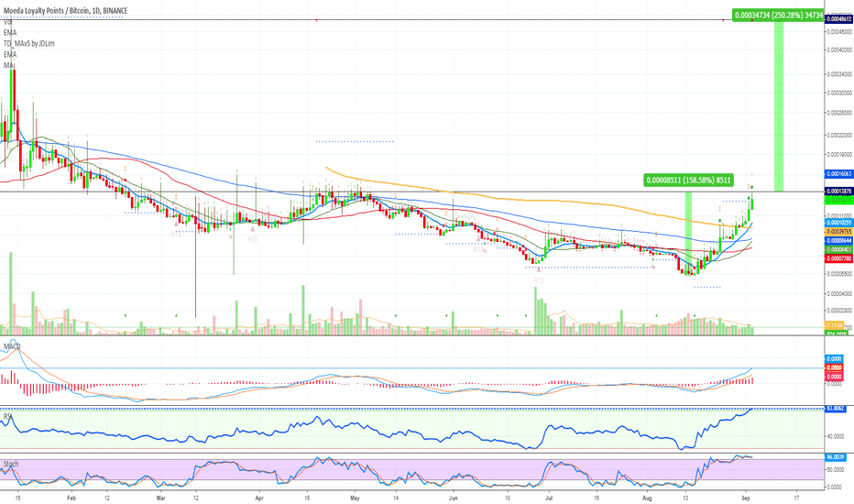854x504 pixels.
Task: Click the Stoch pane label
Action: [x=11, y=464]
